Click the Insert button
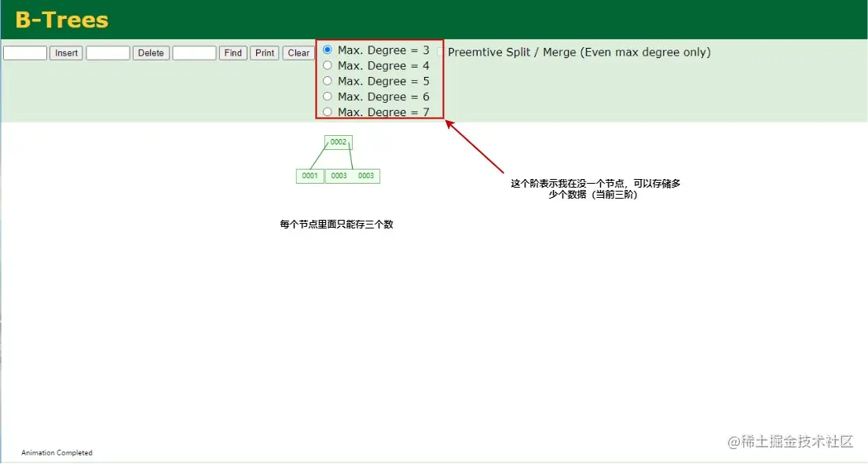Image resolution: width=868 pixels, height=464 pixels. 66,53
